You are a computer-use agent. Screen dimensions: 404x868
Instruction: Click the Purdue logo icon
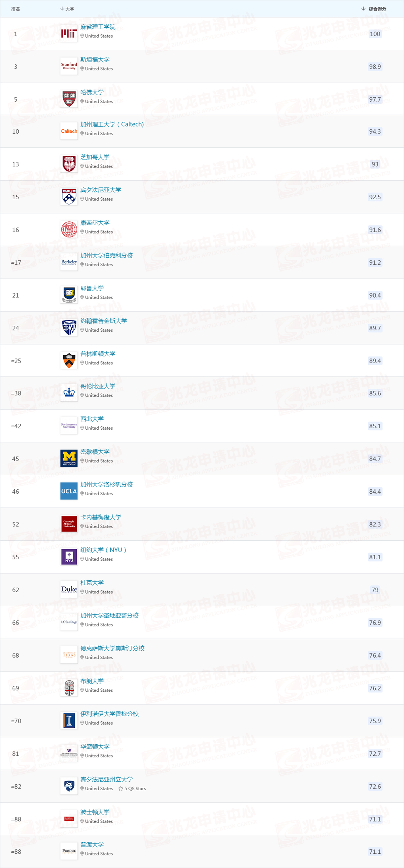pyautogui.click(x=69, y=851)
